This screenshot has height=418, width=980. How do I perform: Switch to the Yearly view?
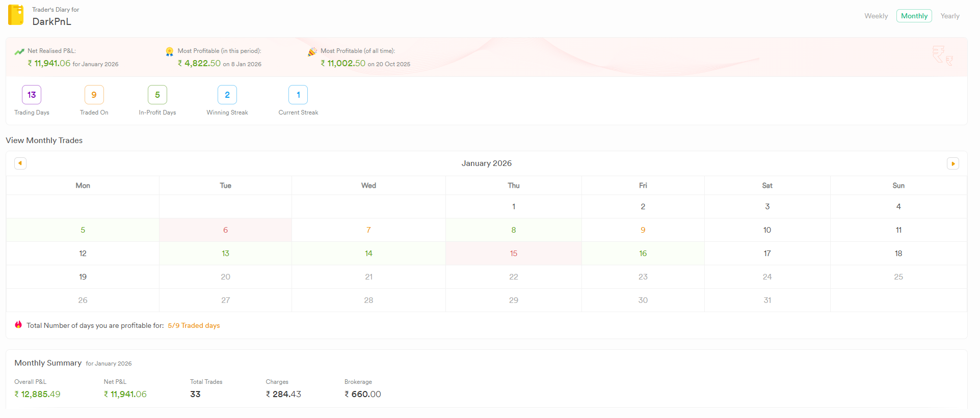(949, 16)
